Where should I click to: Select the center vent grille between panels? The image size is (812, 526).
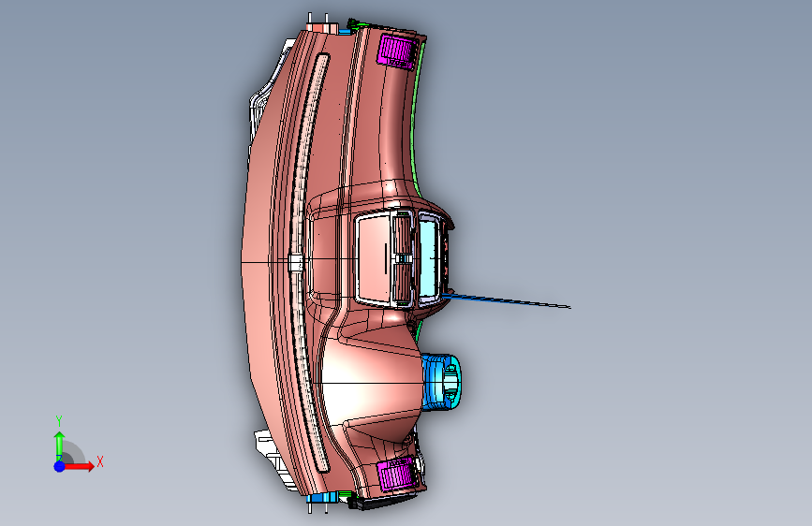[x=402, y=257]
